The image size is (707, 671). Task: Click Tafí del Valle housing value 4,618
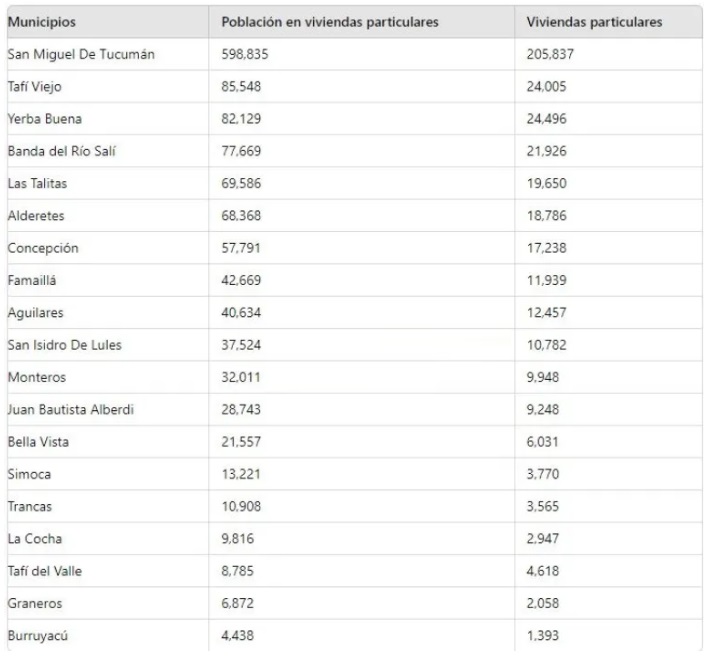click(x=544, y=571)
